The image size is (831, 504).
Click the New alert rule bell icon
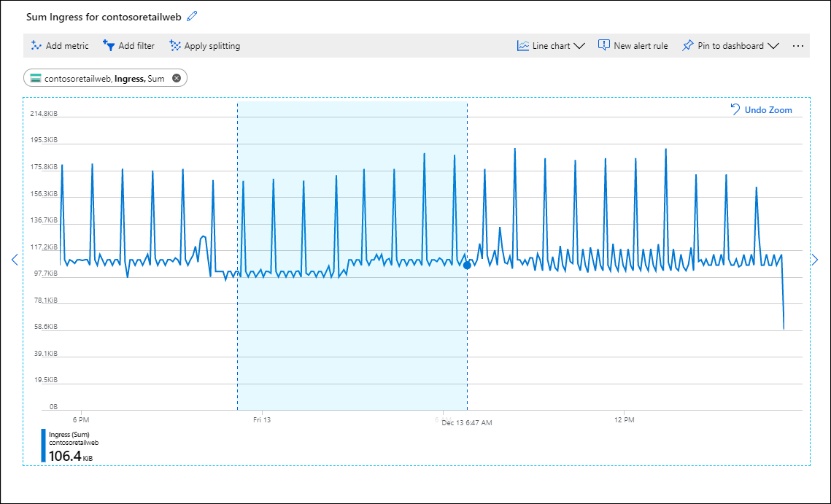603,45
